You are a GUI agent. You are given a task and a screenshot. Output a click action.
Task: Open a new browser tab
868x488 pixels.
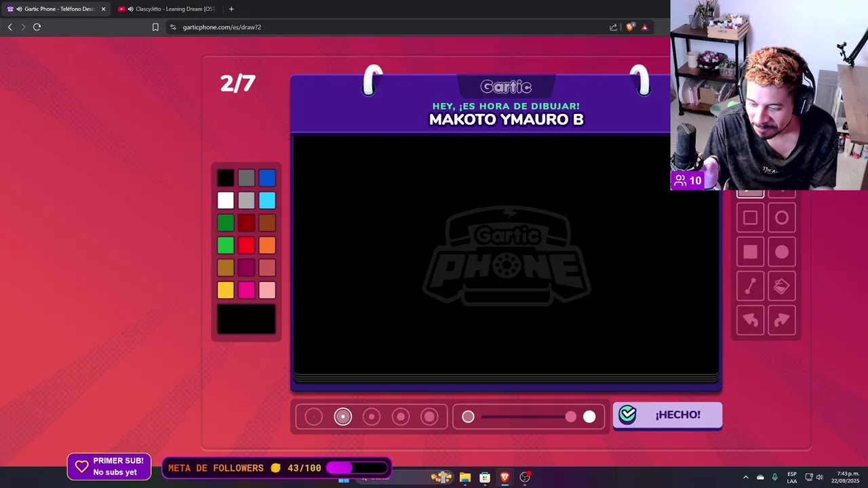231,9
